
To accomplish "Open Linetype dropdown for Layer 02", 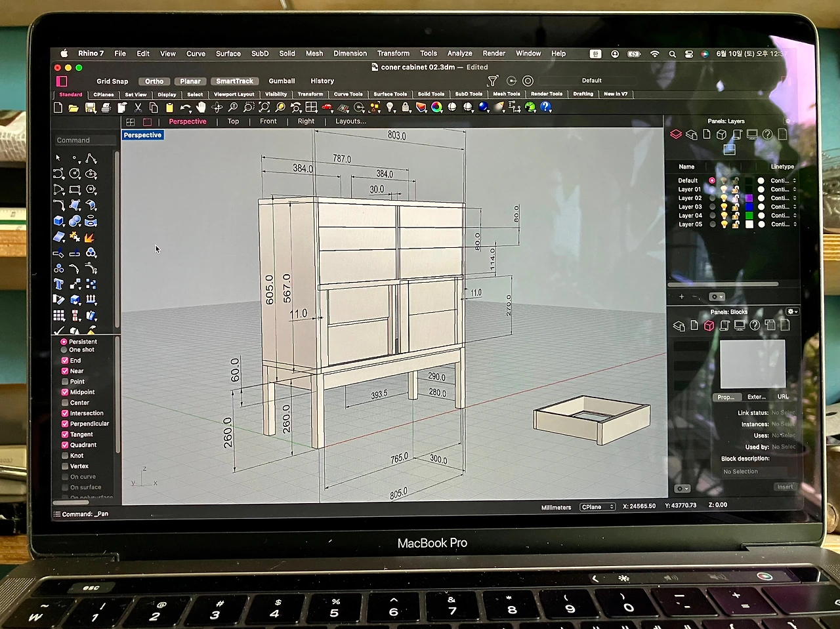I will [x=784, y=198].
